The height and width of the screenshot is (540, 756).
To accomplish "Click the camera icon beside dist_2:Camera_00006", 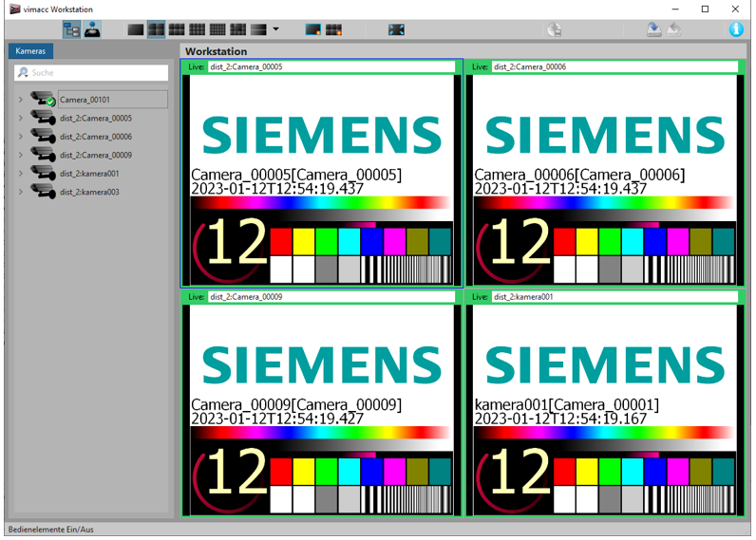I will coord(43,136).
